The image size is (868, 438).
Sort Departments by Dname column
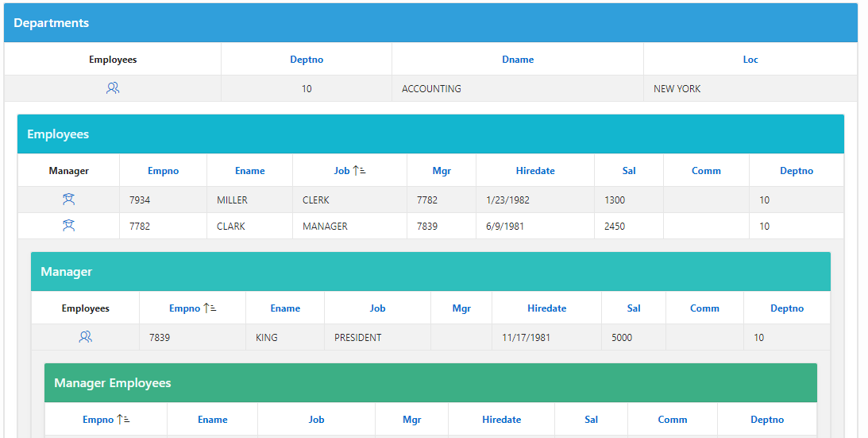(518, 60)
